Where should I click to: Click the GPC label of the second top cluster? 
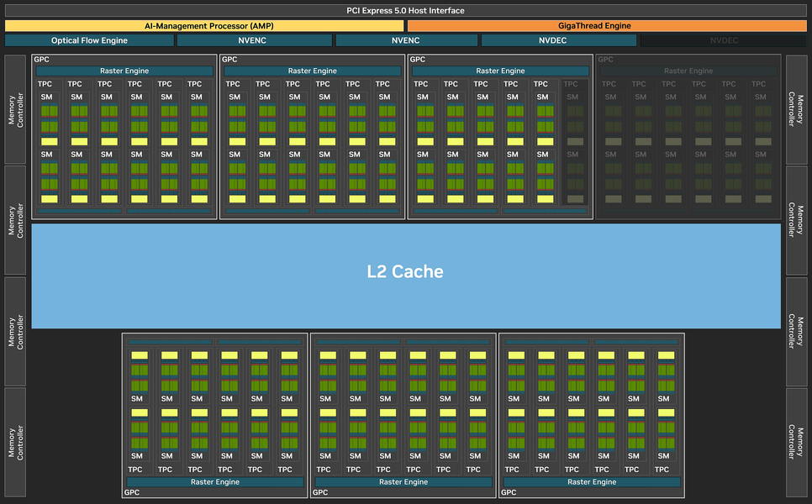coord(229,60)
